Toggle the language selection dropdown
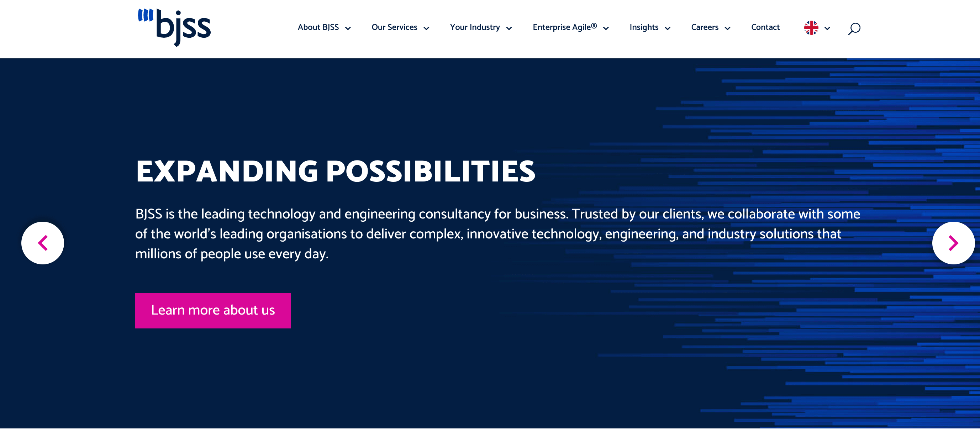 click(817, 27)
